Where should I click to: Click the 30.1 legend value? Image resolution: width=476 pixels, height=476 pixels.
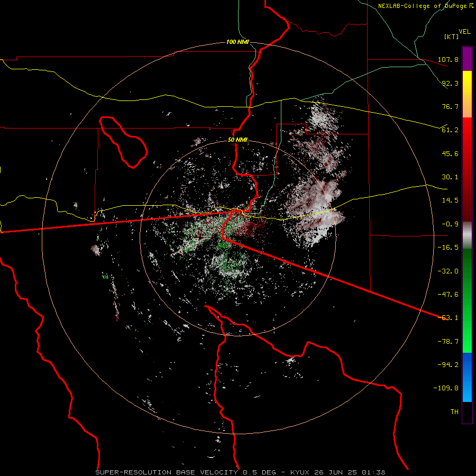[450, 177]
